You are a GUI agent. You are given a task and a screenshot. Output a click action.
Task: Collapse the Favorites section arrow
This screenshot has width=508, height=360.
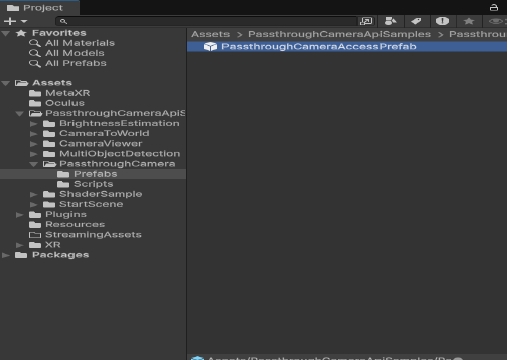point(6,33)
